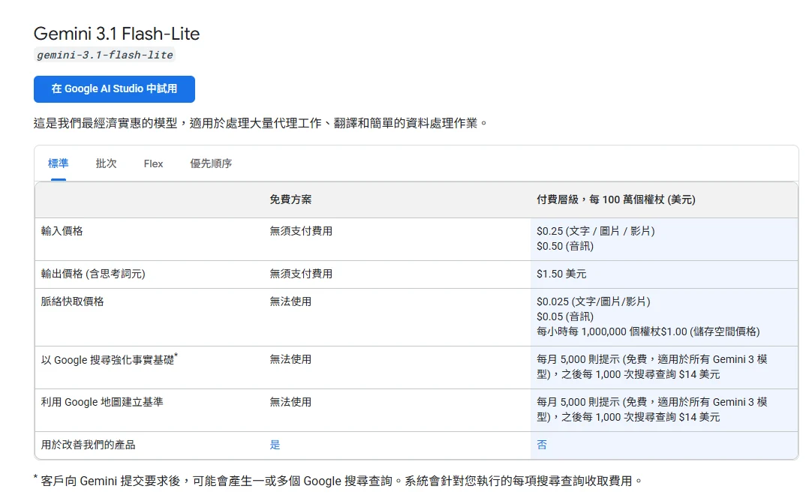This screenshot has height=504, width=812.
Task: Click the $0.25 (文字 / 圖片 / 影片) price
Action: pos(596,231)
